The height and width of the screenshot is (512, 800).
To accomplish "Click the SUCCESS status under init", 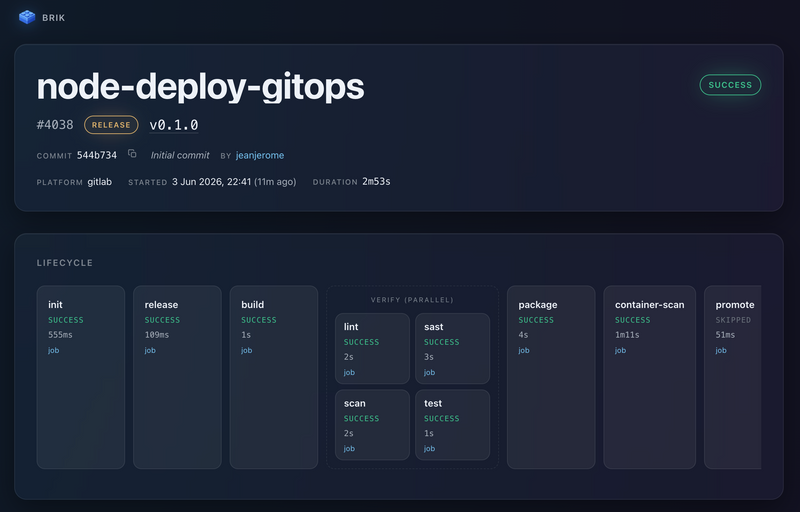I will pyautogui.click(x=66, y=320).
